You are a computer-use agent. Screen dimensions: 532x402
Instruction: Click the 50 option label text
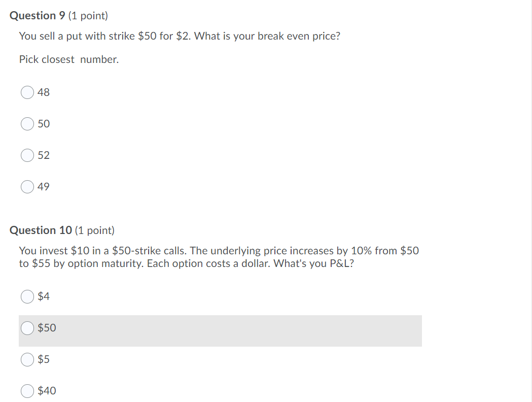pyautogui.click(x=44, y=124)
